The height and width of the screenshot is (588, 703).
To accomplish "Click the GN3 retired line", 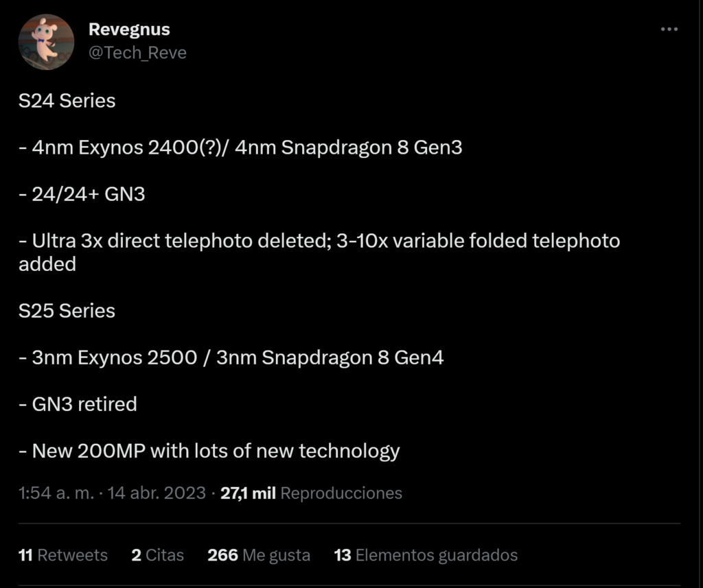I will (78, 404).
